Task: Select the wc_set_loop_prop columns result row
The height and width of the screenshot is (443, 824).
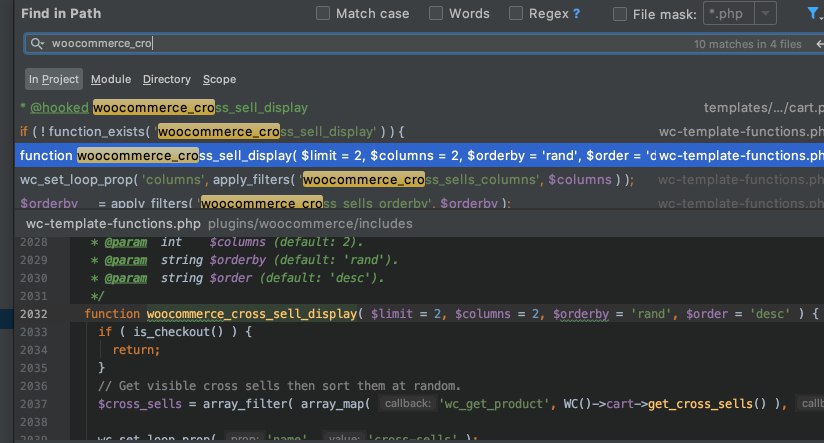Action: pos(419,180)
